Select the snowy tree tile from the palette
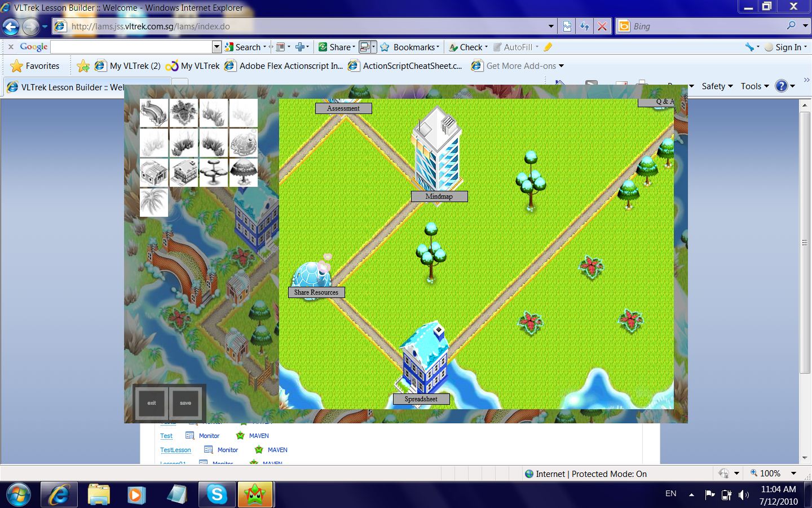Image resolution: width=812 pixels, height=508 pixels. [x=243, y=172]
